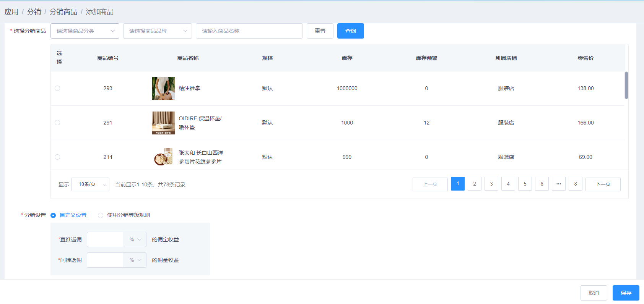644x304 pixels.
Task: Click the product table vertical scrollbar
Action: click(x=626, y=86)
